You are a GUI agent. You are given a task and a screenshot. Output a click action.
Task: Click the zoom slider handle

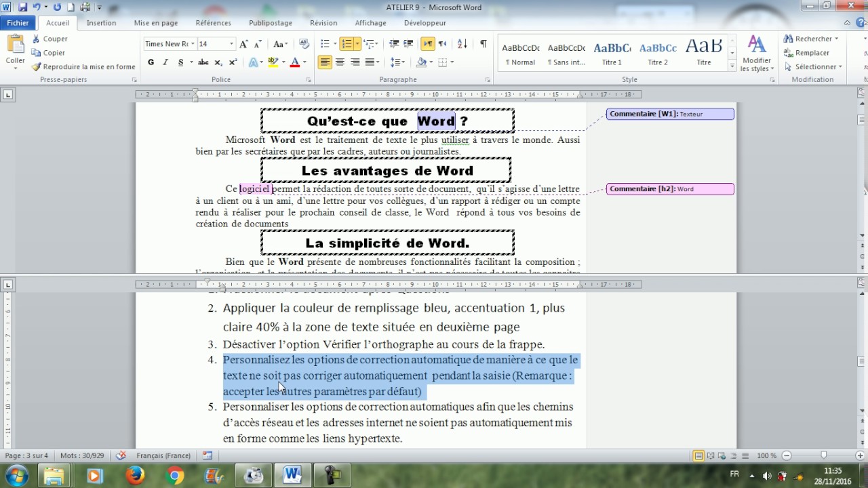tap(823, 455)
